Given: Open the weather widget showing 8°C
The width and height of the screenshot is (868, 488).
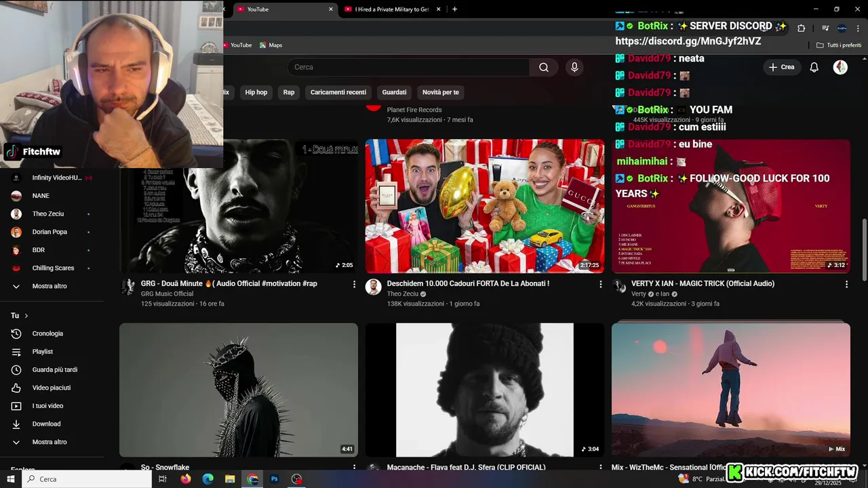Looking at the screenshot, I should click(702, 479).
